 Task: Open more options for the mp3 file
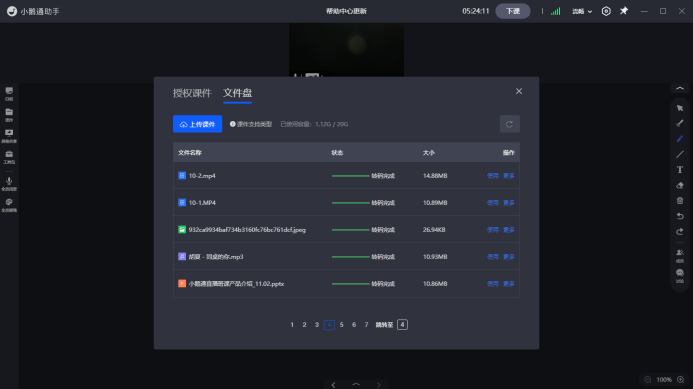(509, 257)
